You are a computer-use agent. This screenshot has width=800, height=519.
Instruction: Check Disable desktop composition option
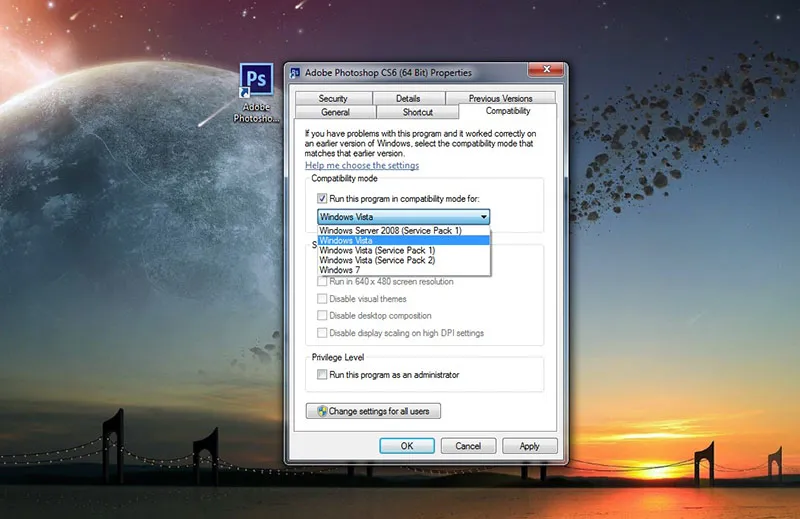coord(322,316)
